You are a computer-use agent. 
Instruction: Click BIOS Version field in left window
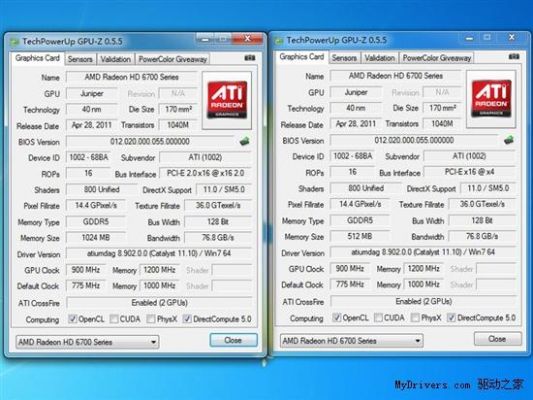150,141
